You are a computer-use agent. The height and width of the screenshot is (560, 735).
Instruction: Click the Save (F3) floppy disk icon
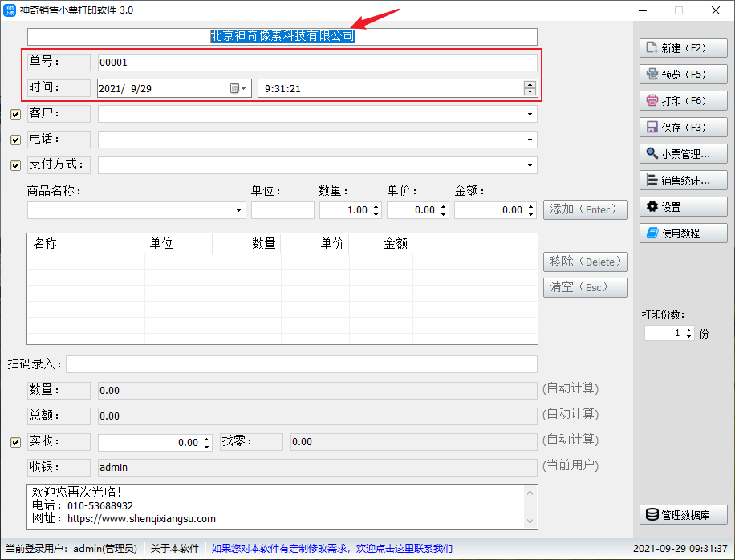click(652, 127)
